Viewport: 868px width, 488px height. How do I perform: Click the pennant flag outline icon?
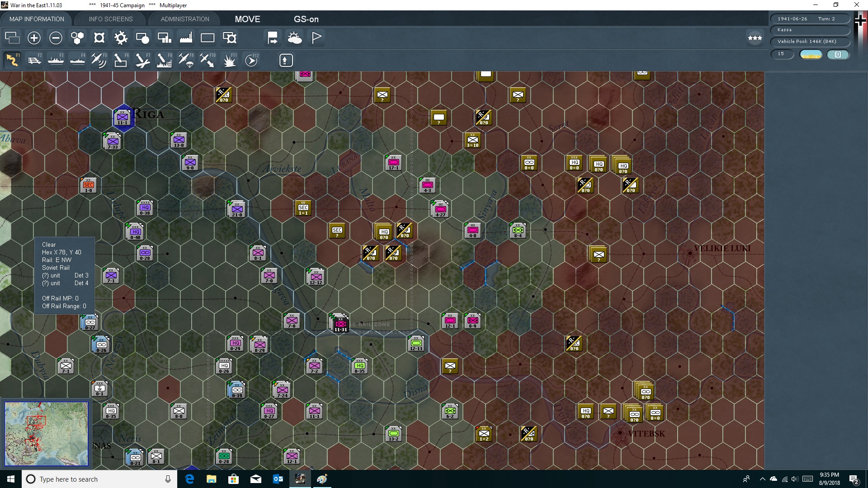coord(316,38)
